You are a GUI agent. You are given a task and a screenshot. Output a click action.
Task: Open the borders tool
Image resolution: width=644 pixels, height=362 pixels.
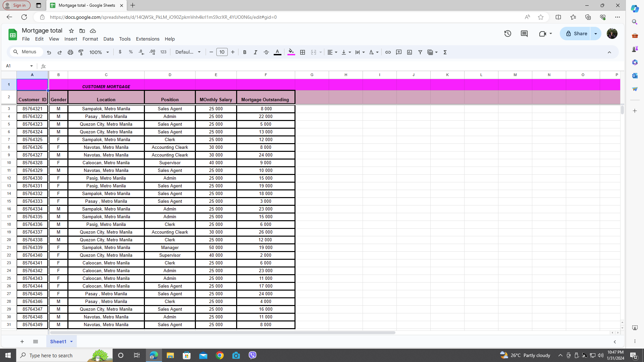pos(303,52)
